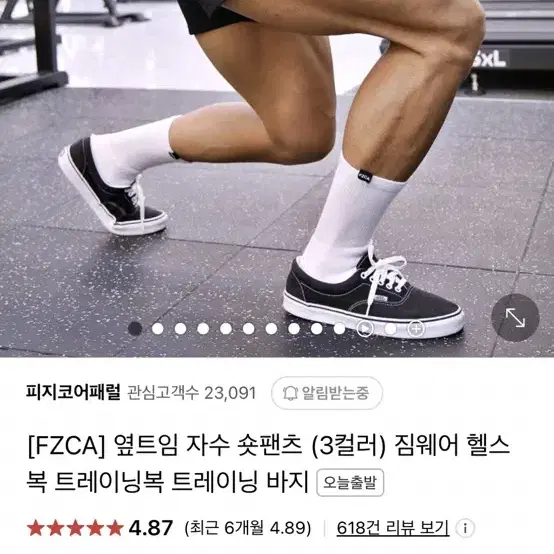The width and height of the screenshot is (554, 554).
Task: Expand the product image to fullscreen
Action: tap(515, 318)
